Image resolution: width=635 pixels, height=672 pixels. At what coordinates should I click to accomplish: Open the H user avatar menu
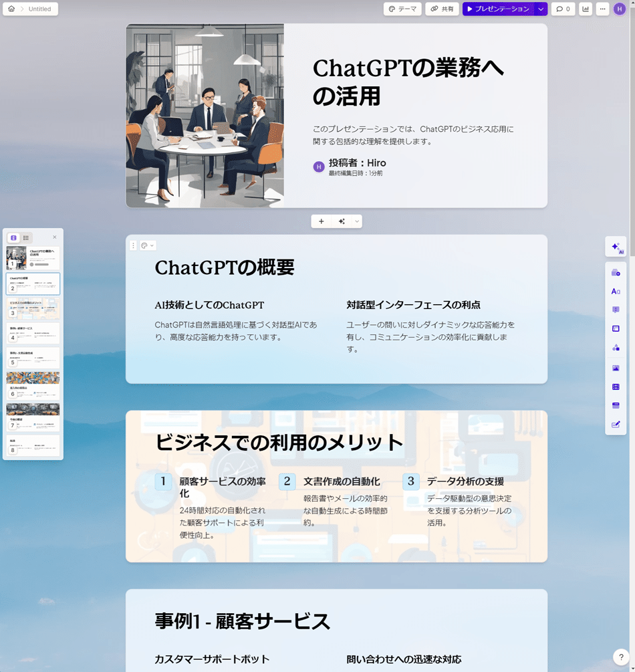[620, 9]
